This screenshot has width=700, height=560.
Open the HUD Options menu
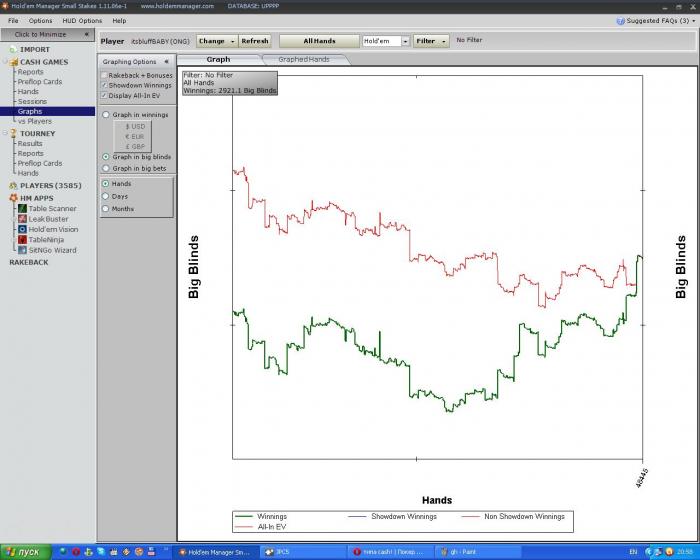pyautogui.click(x=82, y=21)
